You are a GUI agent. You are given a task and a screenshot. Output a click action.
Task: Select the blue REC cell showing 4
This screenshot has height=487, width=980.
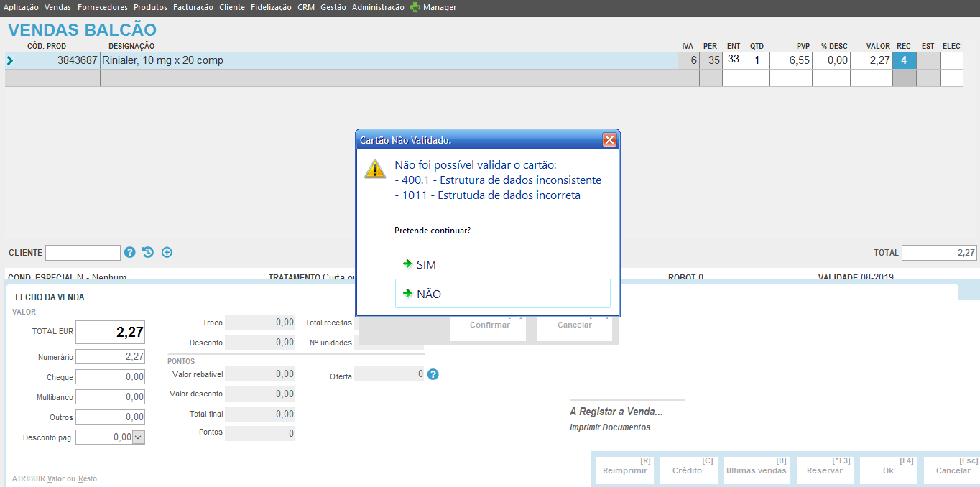click(x=904, y=60)
